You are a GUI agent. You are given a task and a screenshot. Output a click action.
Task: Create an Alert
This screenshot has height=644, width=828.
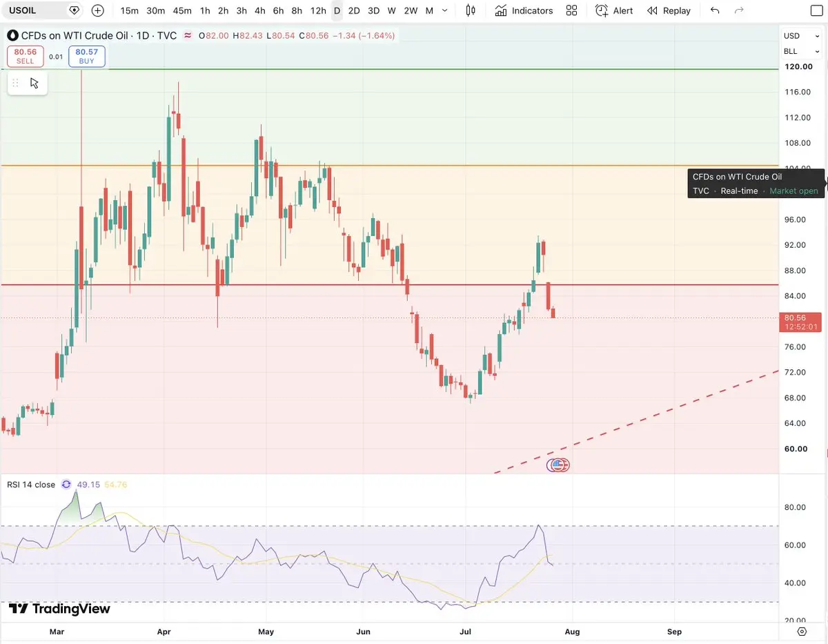614,10
